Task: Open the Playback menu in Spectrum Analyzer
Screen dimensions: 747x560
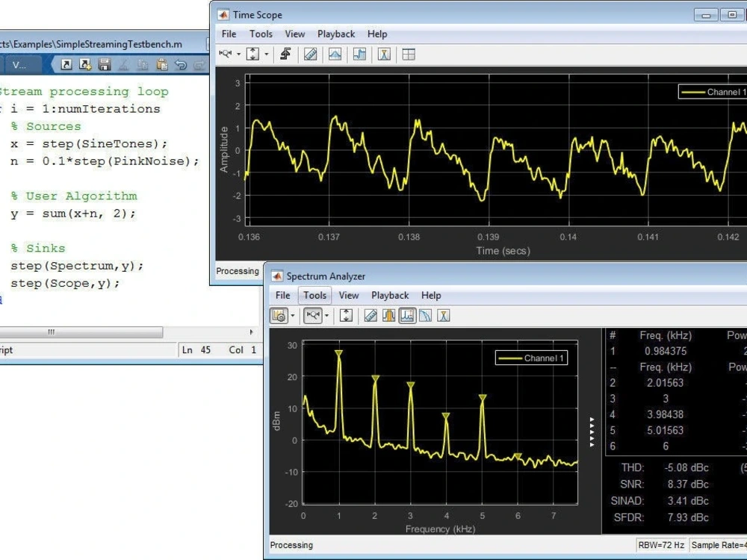Action: tap(389, 295)
